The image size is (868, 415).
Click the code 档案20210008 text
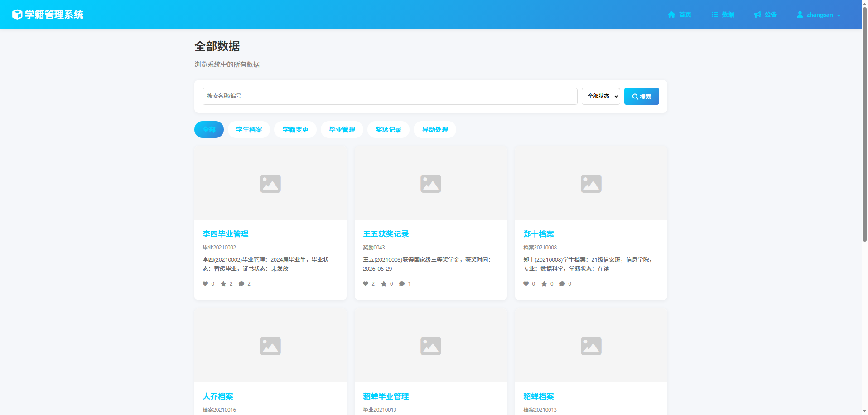[x=540, y=248]
